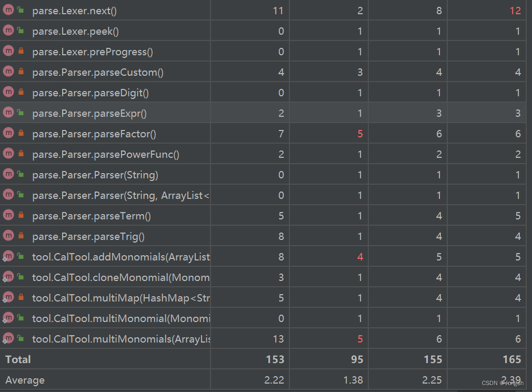The height and width of the screenshot is (392, 532).
Task: Select the tool.CalTool.multiMap(HashMap<Str method name
Action: (x=121, y=298)
